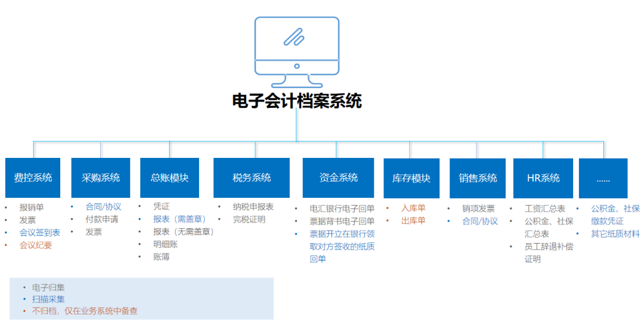
Task: Click the 电子会计档案系统 title text
Action: point(296,101)
